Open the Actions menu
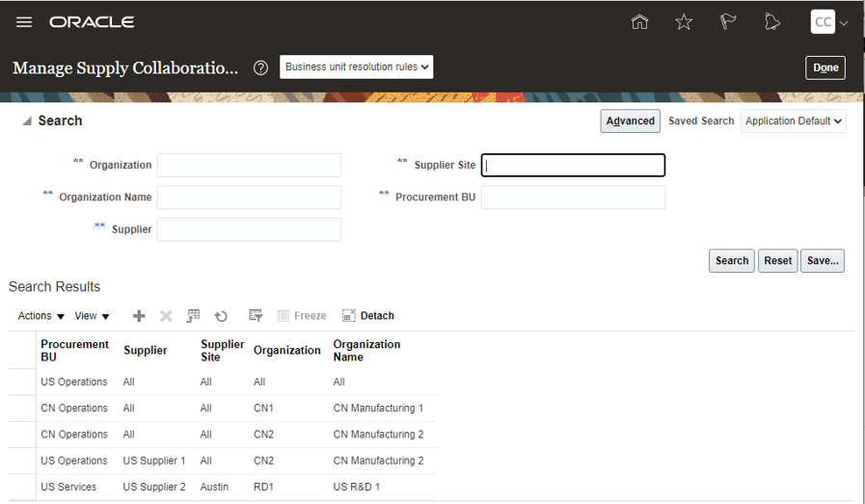 click(41, 316)
